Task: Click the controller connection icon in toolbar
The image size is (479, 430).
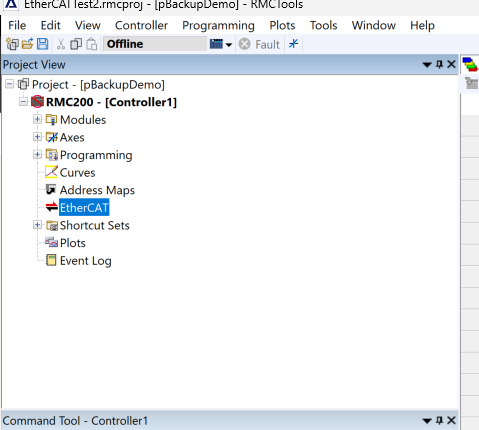Action: pyautogui.click(x=216, y=44)
